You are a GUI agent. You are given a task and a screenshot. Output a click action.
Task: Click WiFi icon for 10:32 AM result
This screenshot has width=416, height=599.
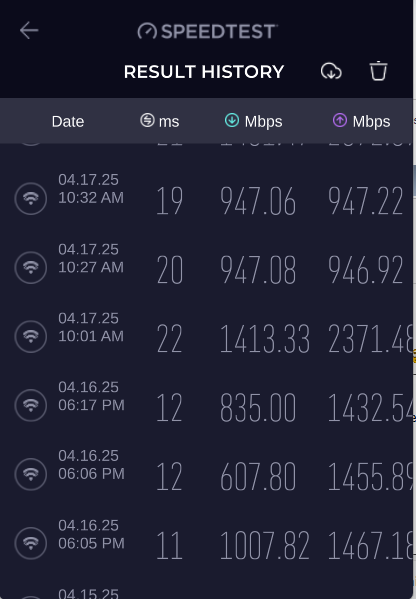click(31, 199)
